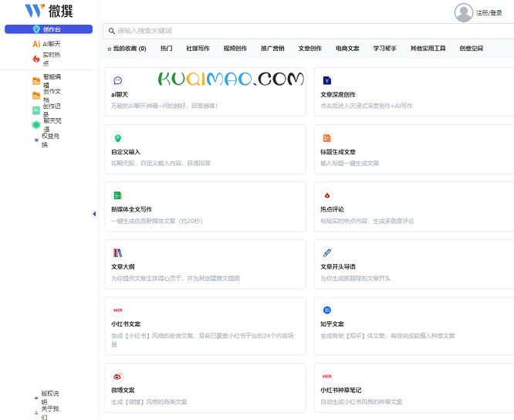
Task: Select the 社媒写作 tab
Action: click(198, 49)
